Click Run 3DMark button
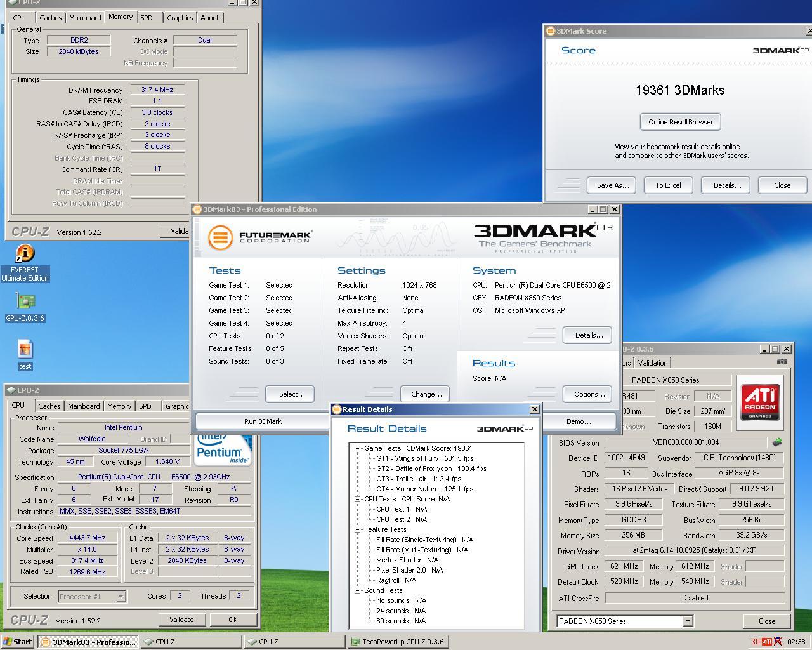 coord(263,421)
